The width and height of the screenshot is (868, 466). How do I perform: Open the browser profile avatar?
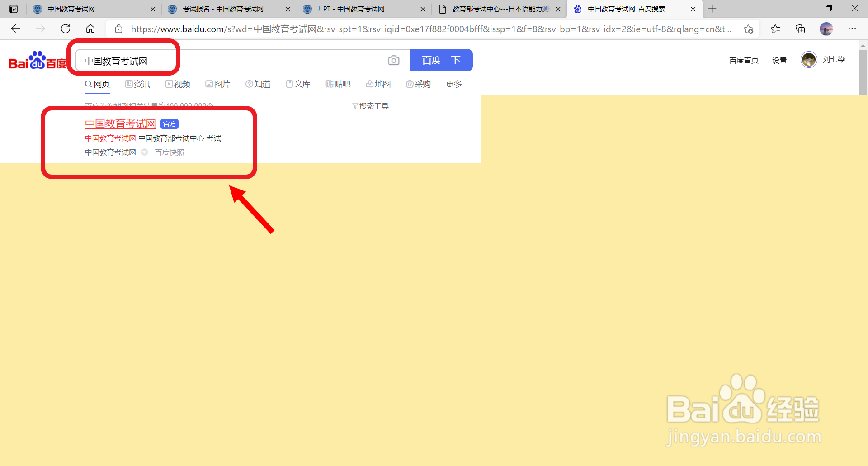[826, 29]
